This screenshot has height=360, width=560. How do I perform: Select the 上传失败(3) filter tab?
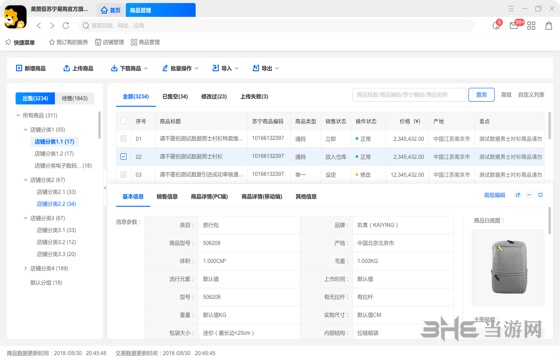tap(254, 96)
